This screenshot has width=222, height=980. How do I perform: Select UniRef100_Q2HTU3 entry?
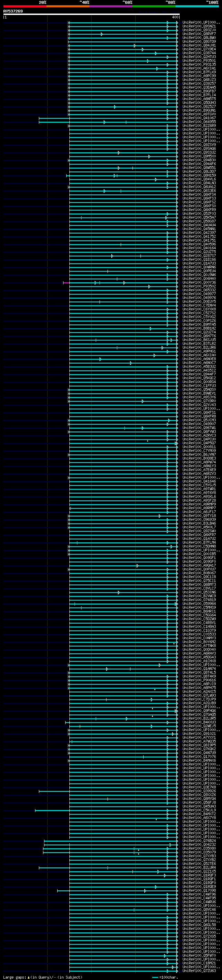point(199,57)
